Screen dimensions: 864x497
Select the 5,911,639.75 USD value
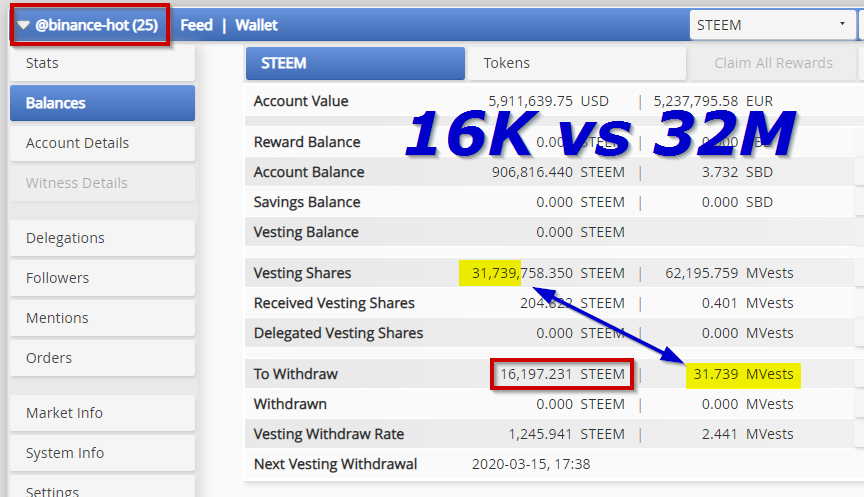point(548,101)
